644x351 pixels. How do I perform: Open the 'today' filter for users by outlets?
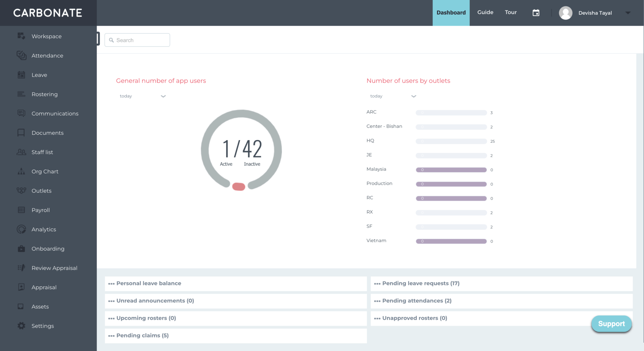(414, 96)
